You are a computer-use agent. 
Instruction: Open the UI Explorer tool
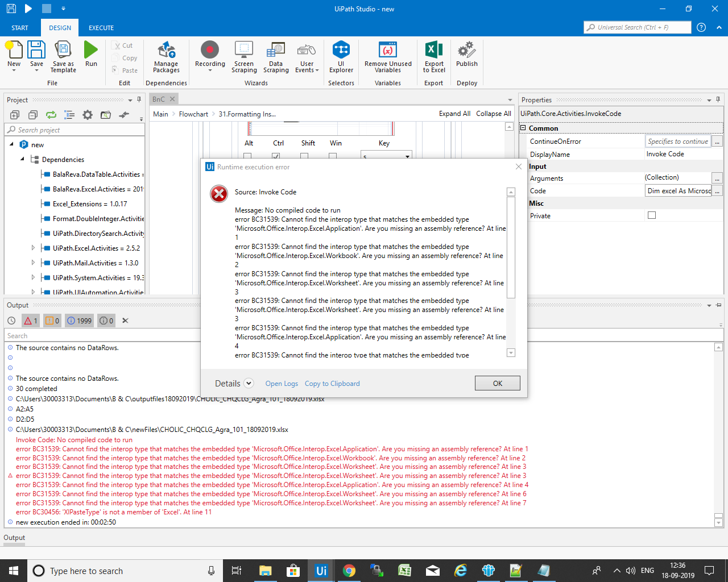341,50
